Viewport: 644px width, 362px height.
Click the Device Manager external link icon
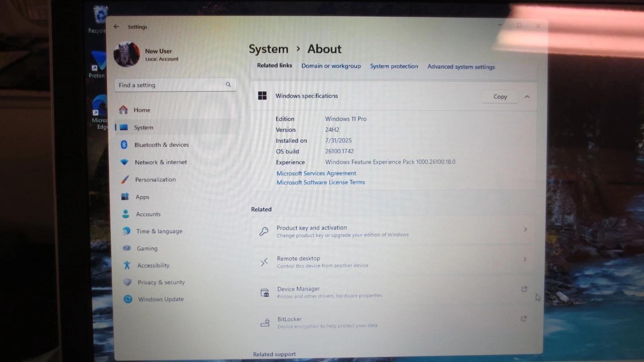tap(524, 289)
